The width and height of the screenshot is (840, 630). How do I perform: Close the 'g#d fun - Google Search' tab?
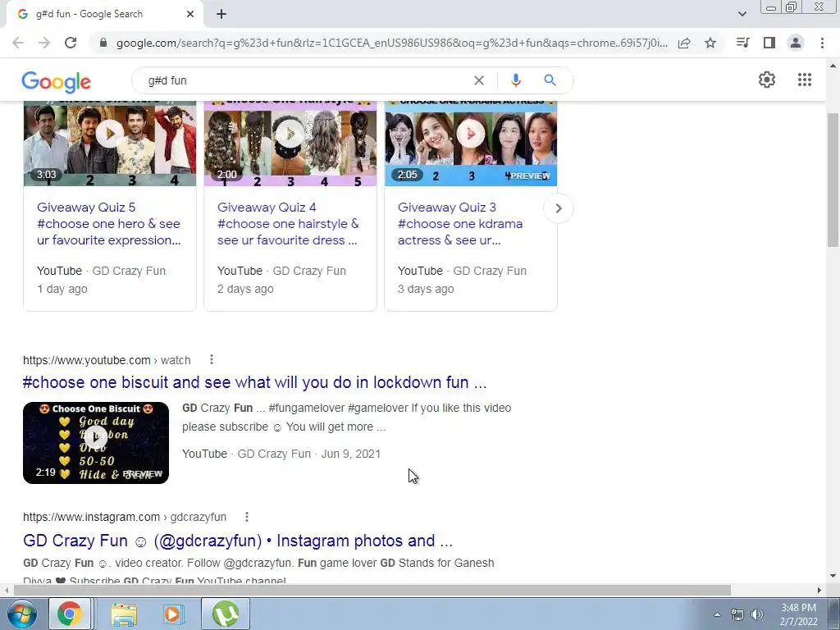pyautogui.click(x=190, y=14)
